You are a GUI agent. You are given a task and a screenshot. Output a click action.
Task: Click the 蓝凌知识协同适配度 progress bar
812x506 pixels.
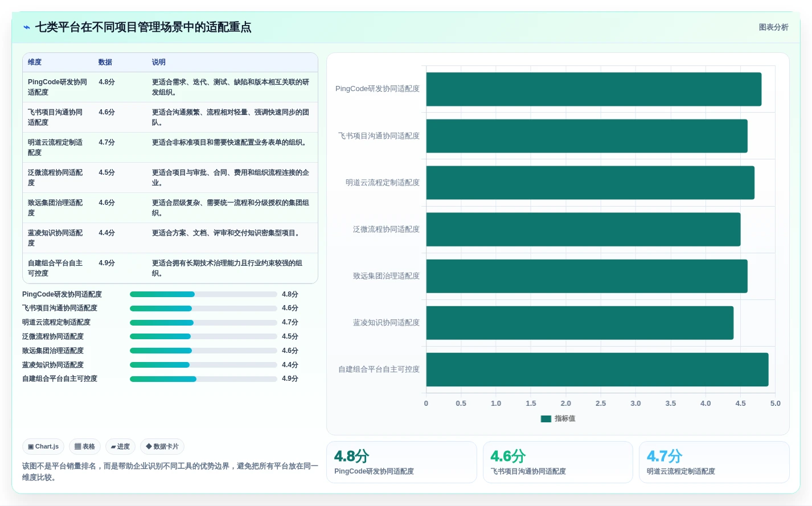pos(203,365)
